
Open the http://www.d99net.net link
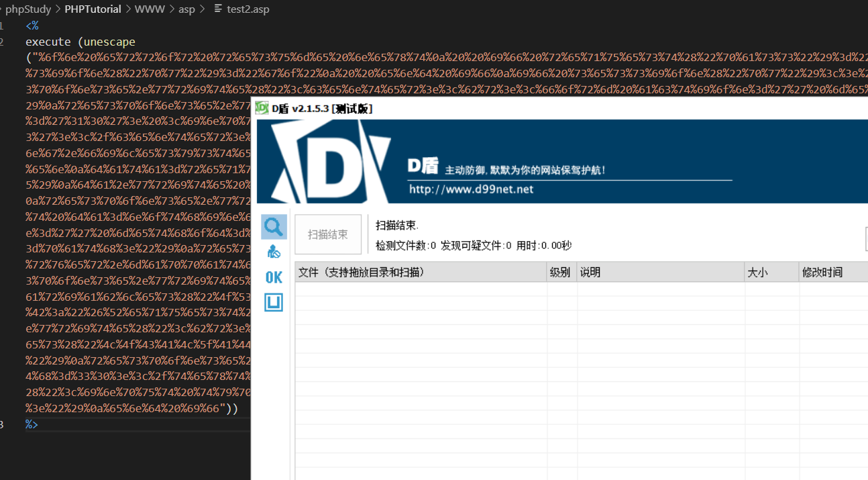click(471, 189)
